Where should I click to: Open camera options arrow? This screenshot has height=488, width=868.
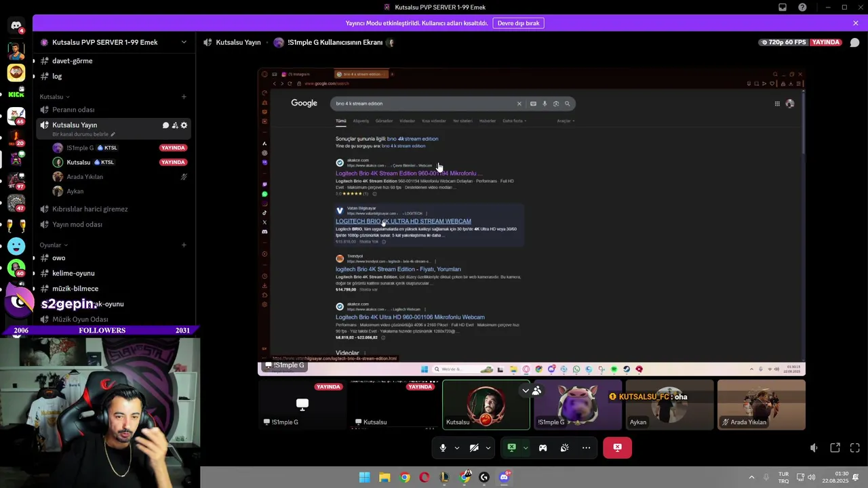[488, 447]
